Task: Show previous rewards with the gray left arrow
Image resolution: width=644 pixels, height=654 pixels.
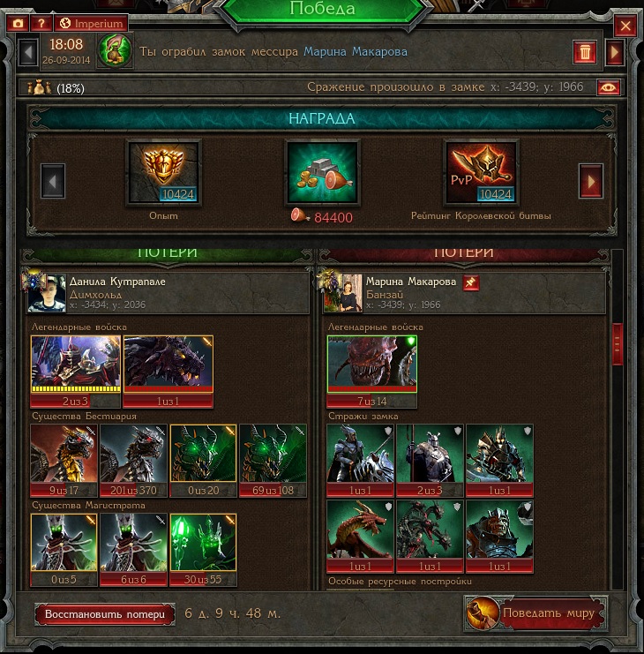Action: (53, 181)
